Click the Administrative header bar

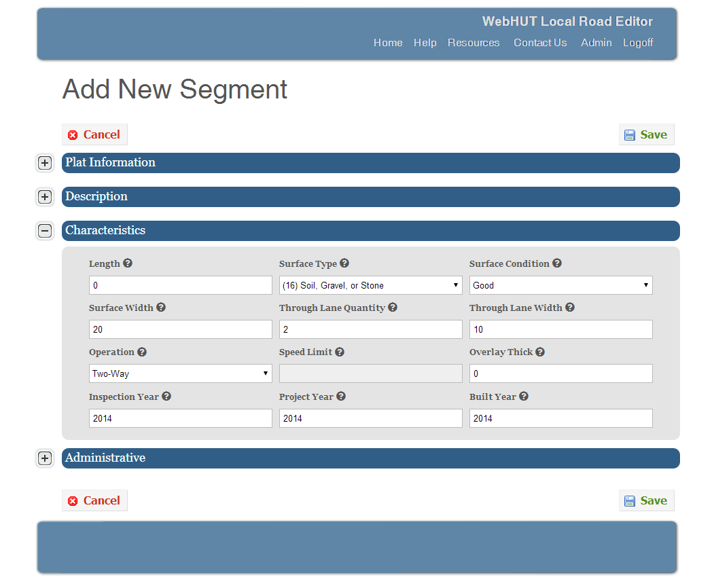(x=371, y=458)
